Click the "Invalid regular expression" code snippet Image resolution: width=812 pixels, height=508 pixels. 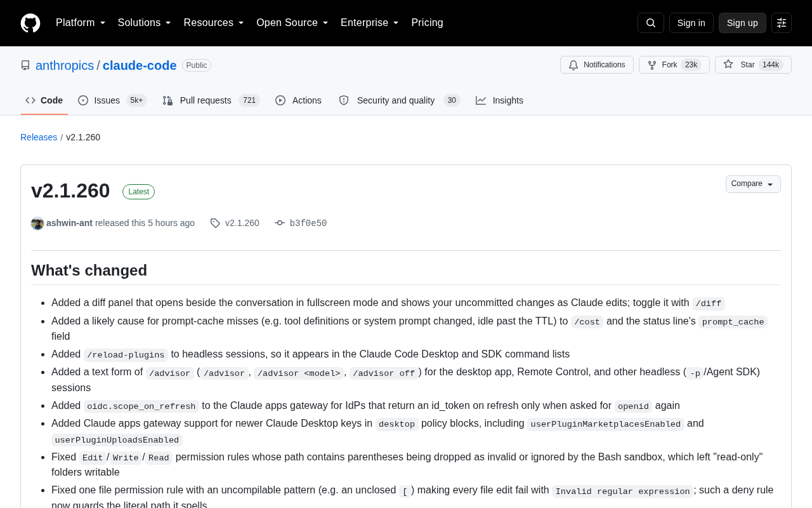coord(622,491)
